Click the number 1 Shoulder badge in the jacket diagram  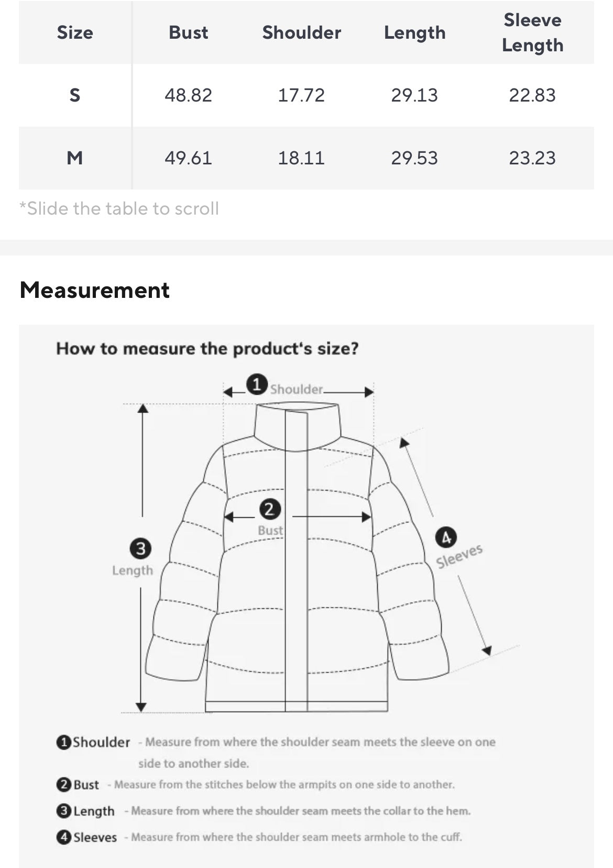[x=257, y=385]
